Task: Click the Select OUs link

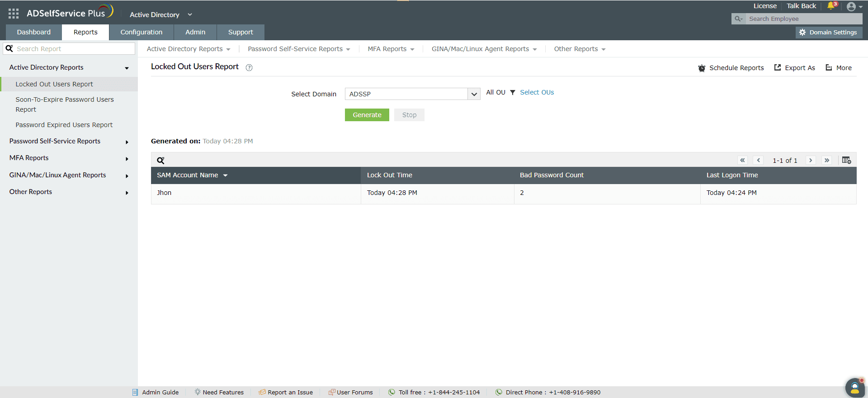Action: click(537, 92)
